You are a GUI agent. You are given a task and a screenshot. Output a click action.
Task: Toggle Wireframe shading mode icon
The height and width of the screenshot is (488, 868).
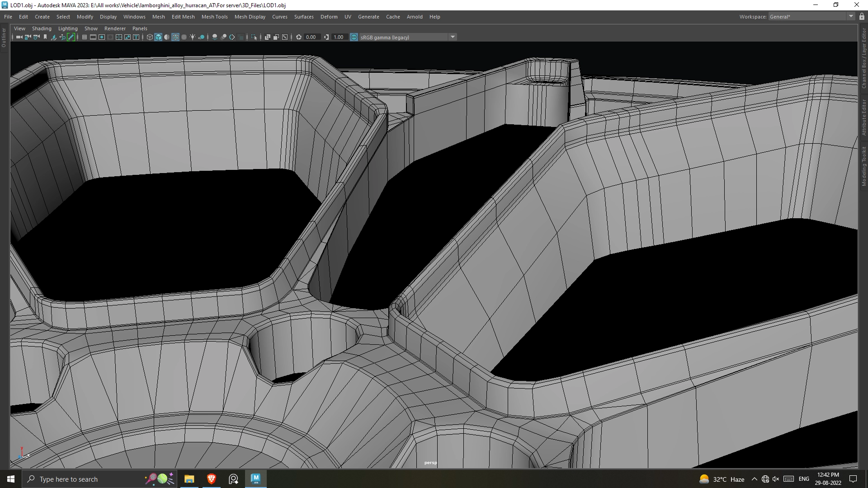click(150, 37)
